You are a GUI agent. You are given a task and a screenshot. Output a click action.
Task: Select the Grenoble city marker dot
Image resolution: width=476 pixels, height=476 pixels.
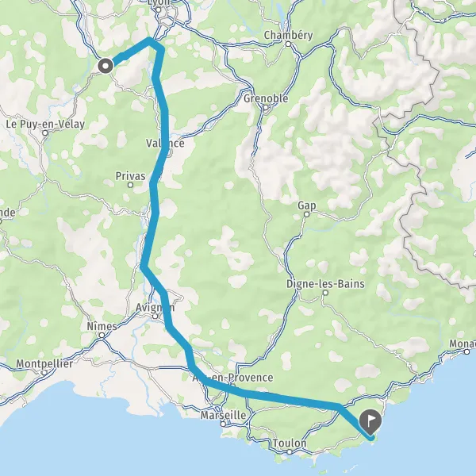[266, 107]
